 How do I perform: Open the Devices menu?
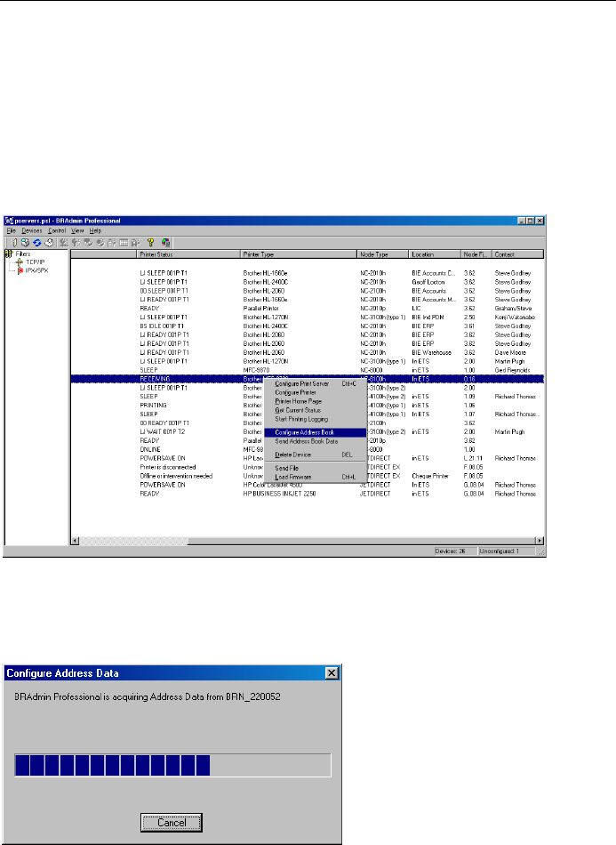click(32, 230)
